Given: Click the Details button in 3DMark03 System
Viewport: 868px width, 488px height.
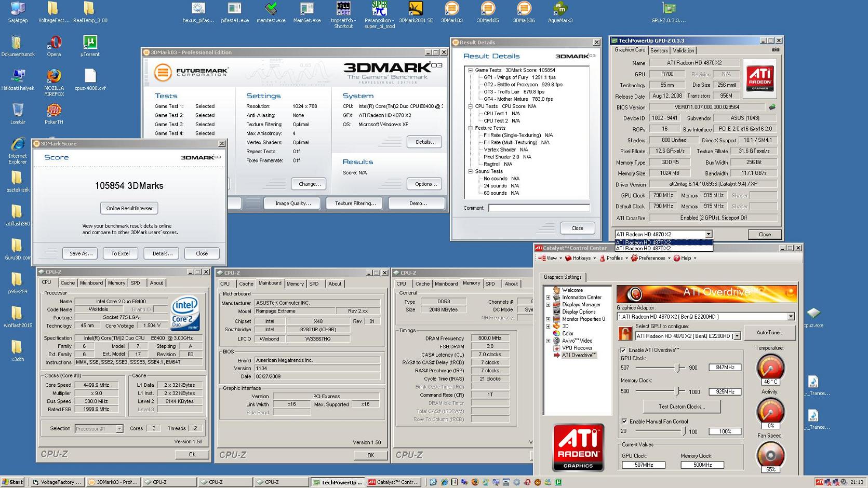Looking at the screenshot, I should click(425, 142).
